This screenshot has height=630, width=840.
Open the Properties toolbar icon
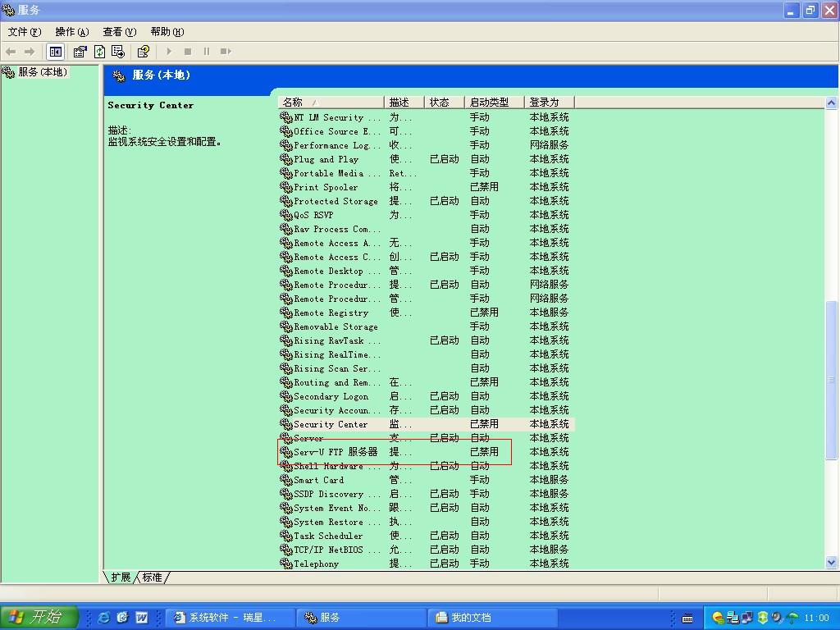pos(80,52)
